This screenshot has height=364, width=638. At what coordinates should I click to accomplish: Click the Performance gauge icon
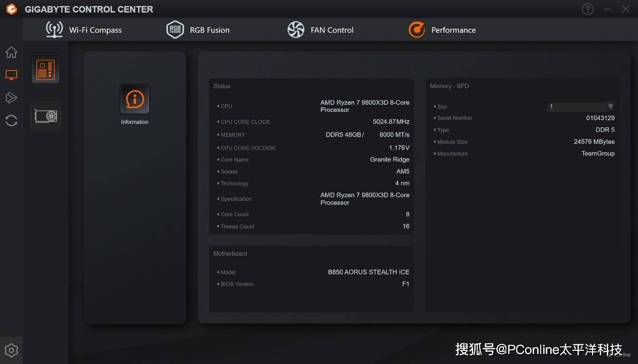pos(417,30)
